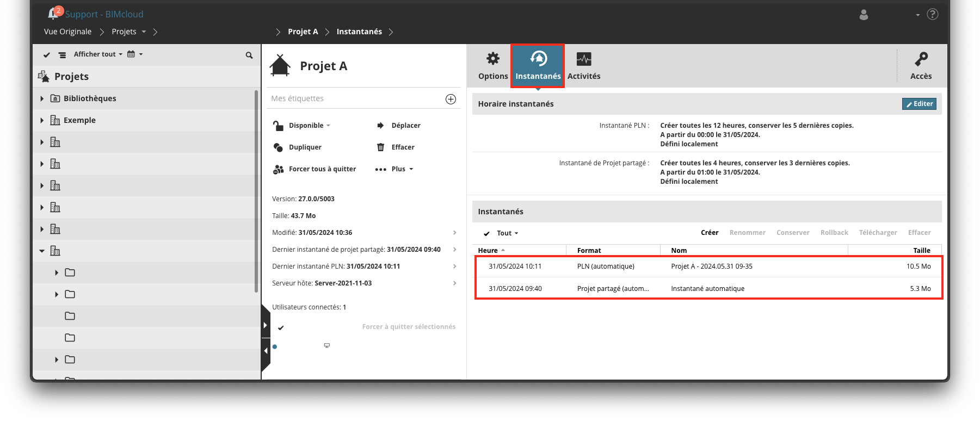Click the connected user's computer icon
The height and width of the screenshot is (422, 980).
tap(327, 346)
